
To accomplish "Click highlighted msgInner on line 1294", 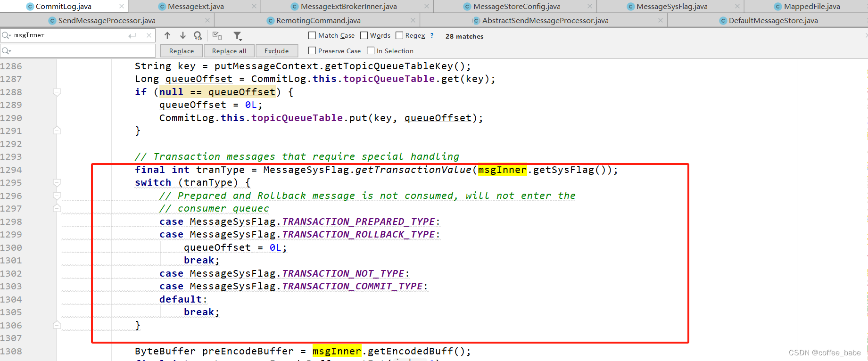I will click(502, 170).
